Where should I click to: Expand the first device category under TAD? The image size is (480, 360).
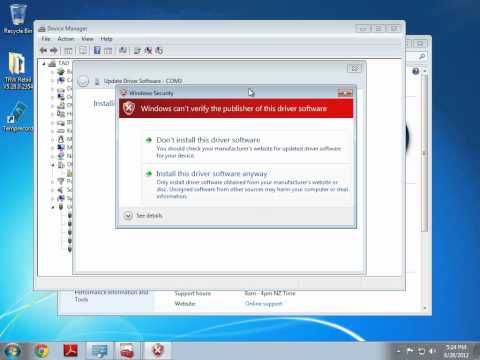pos(52,72)
